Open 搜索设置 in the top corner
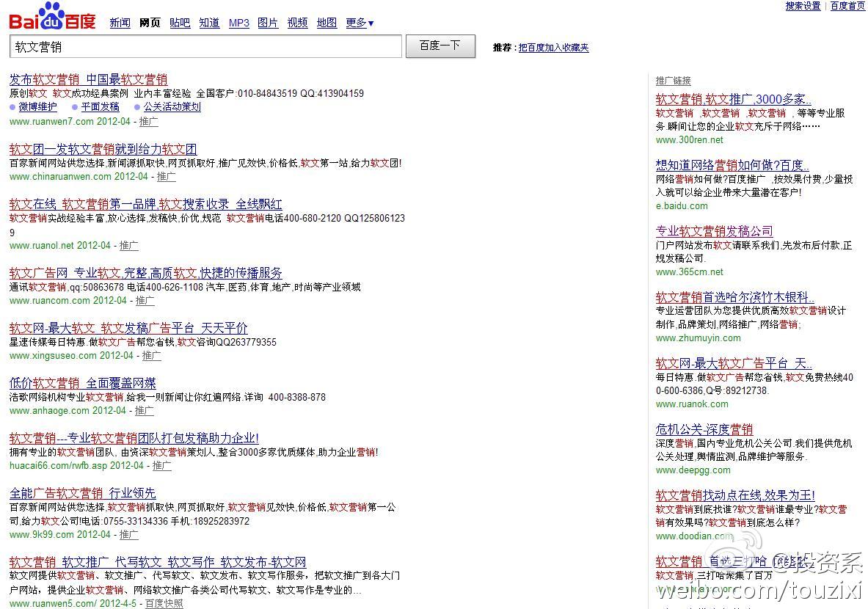The width and height of the screenshot is (868, 609). pos(803,6)
